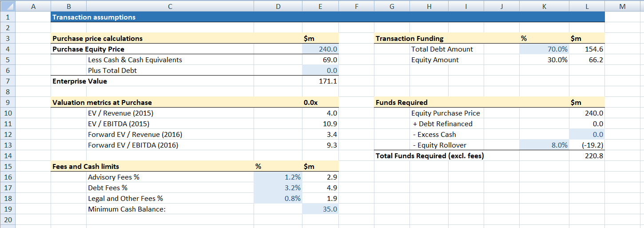Click the Enterprise Value 171.1 cell

[x=320, y=81]
